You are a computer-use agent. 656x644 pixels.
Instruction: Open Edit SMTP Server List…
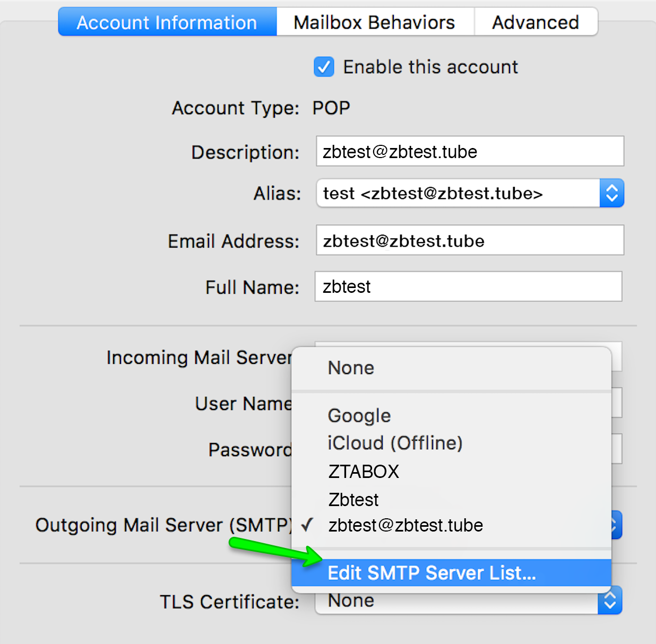(x=431, y=573)
